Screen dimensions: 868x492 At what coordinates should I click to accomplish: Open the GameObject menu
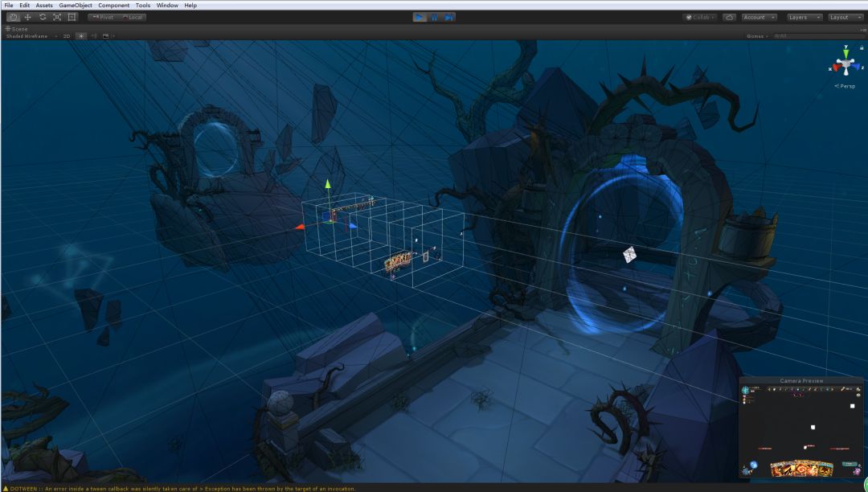click(x=76, y=6)
